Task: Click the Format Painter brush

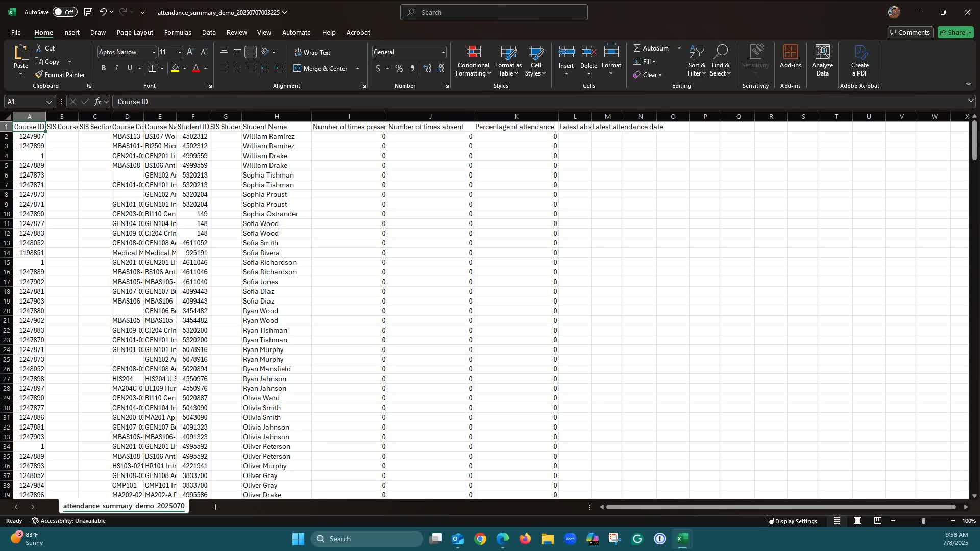Action: pyautogui.click(x=39, y=74)
